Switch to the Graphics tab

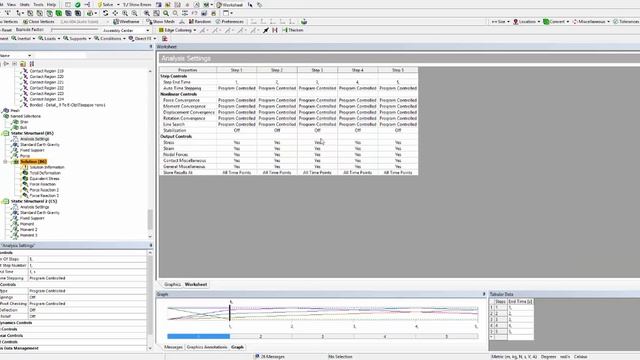(x=172, y=284)
